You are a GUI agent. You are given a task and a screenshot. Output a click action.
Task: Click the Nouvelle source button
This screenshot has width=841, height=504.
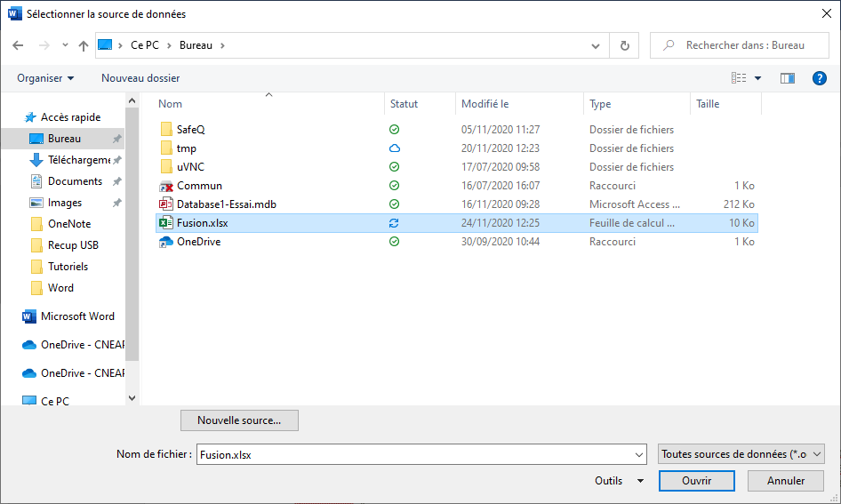pyautogui.click(x=239, y=420)
